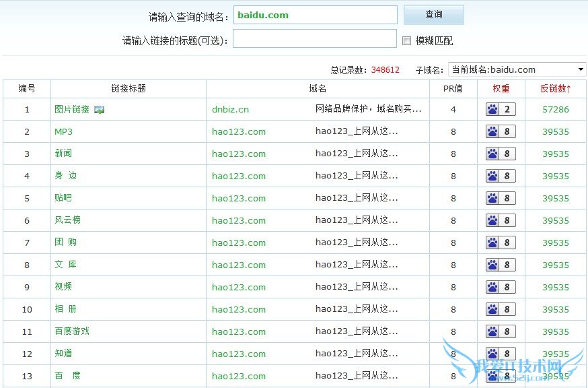
Task: Click the 权重 column header
Action: [x=501, y=88]
